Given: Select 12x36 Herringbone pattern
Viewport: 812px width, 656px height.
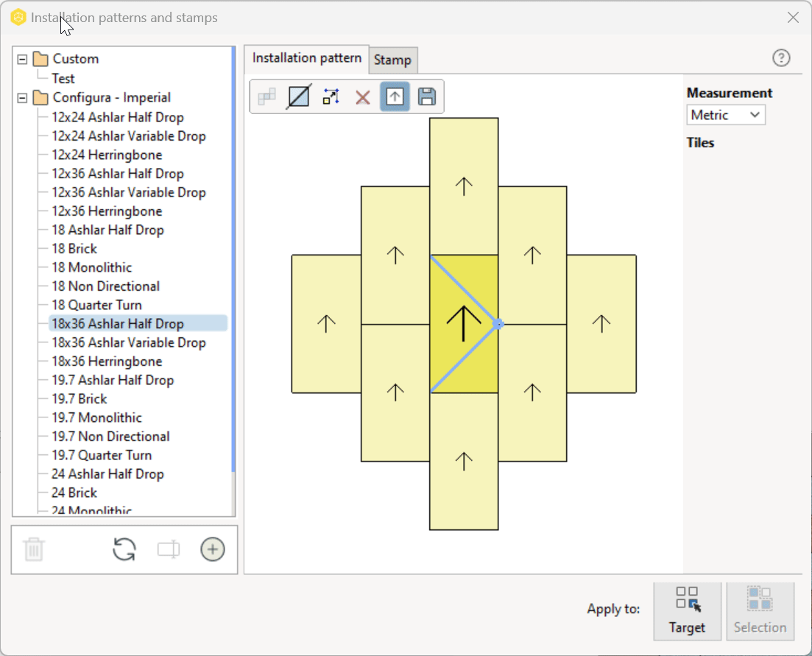Looking at the screenshot, I should [107, 211].
